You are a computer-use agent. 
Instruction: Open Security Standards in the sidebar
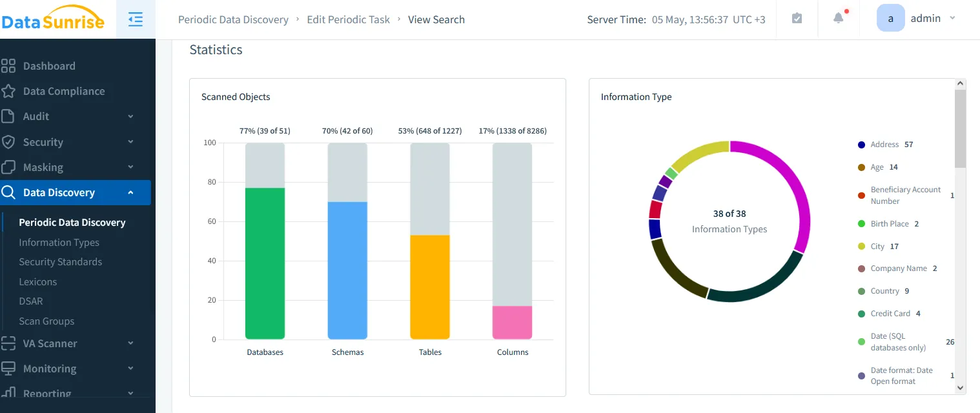60,262
